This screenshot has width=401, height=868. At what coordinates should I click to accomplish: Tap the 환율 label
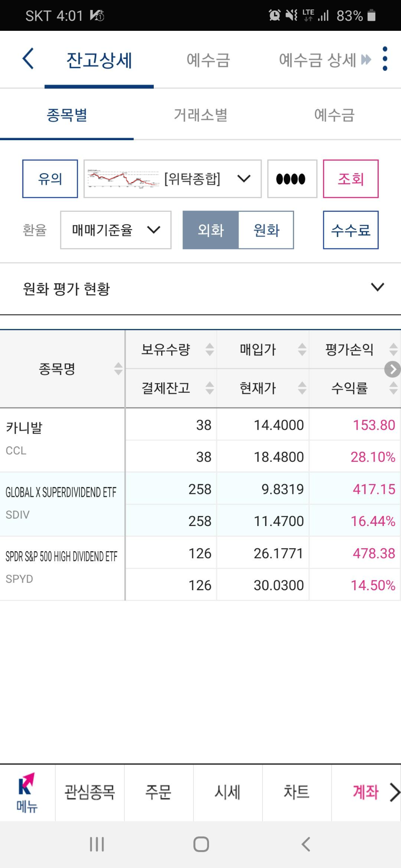point(35,230)
